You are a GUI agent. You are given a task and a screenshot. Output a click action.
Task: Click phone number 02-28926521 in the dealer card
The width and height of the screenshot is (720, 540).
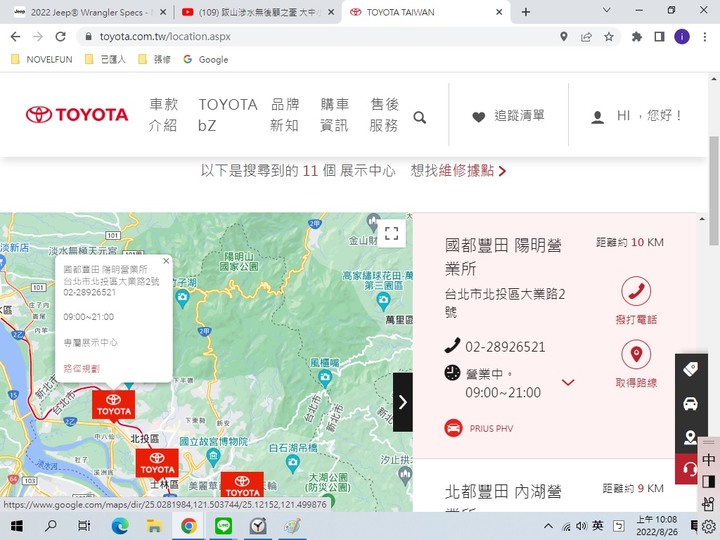505,347
